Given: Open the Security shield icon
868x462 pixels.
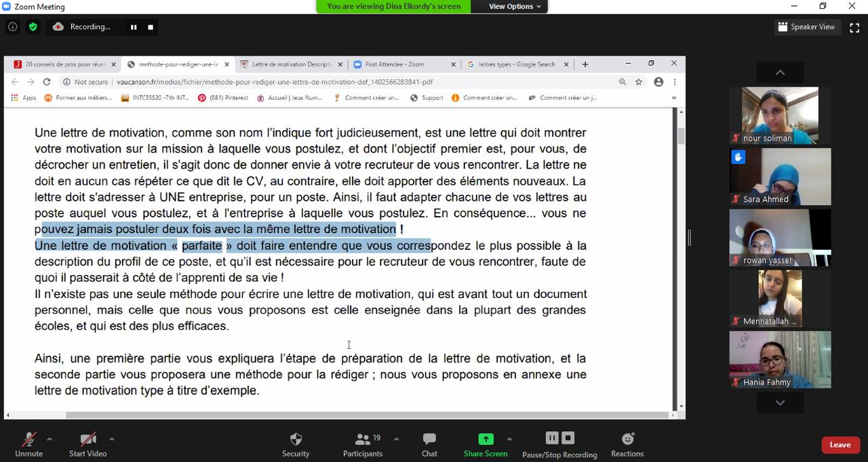Looking at the screenshot, I should (x=296, y=439).
